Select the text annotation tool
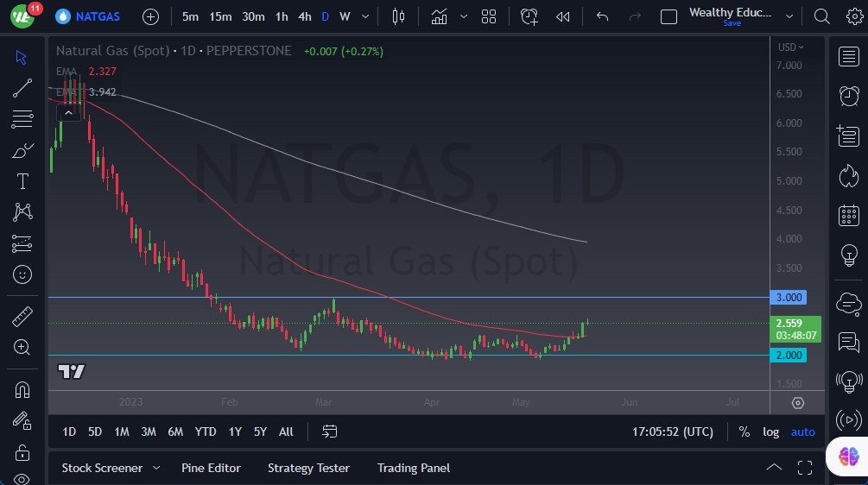The width and height of the screenshot is (868, 485). tap(22, 181)
